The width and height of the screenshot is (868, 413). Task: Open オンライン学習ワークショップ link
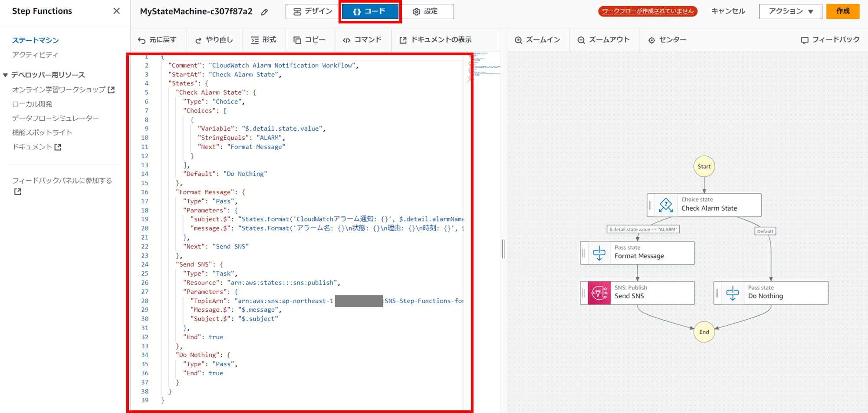pyautogui.click(x=59, y=89)
